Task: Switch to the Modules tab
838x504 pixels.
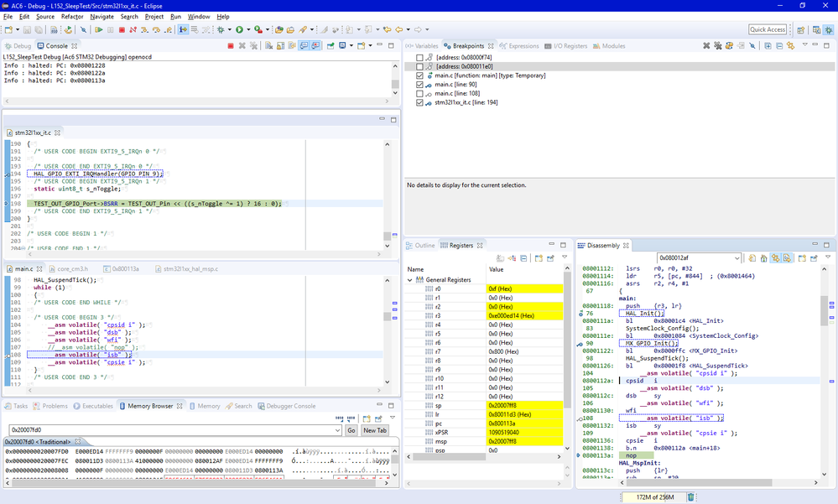Action: 609,46
